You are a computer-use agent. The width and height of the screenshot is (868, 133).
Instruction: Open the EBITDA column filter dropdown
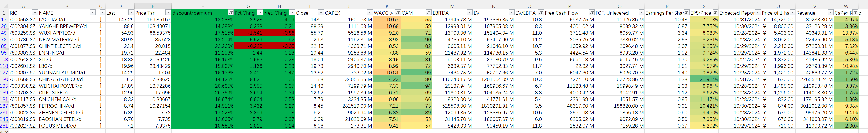coord(469,13)
